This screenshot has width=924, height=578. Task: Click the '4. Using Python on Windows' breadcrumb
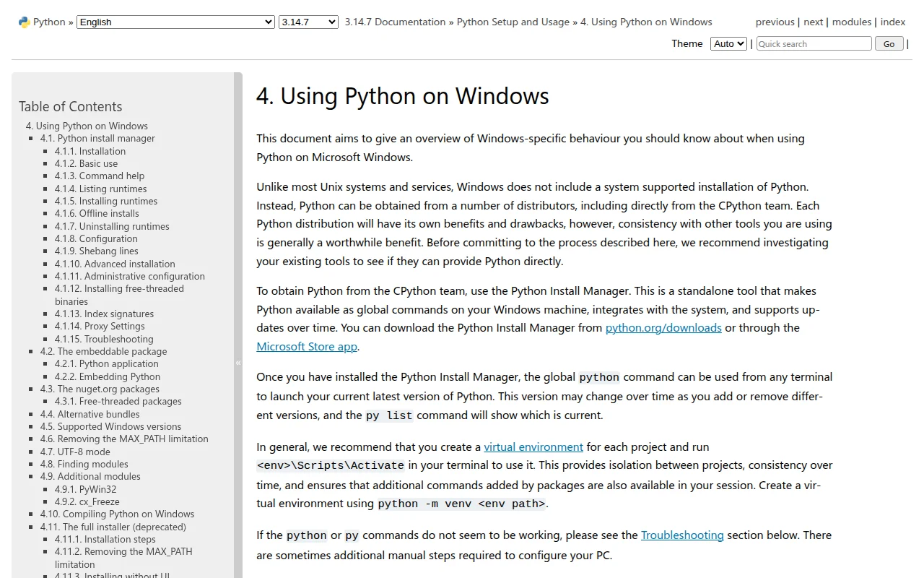646,22
